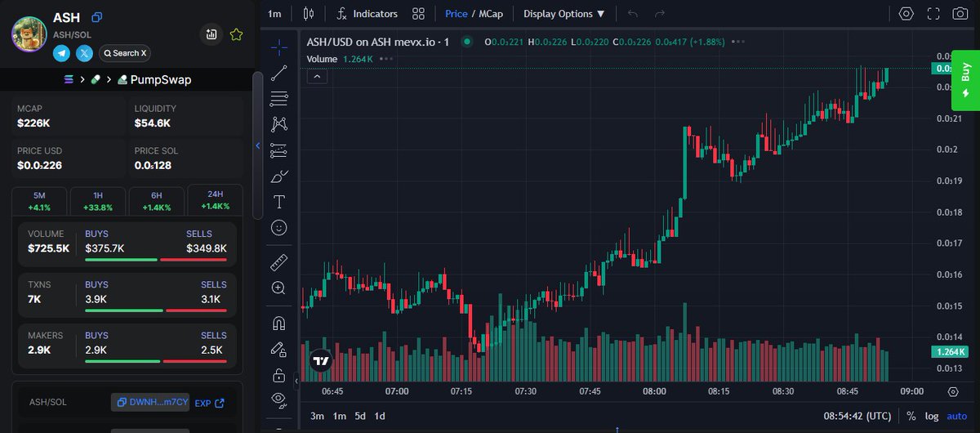Select the brush drawing tool
This screenshot has height=433, width=980.
tap(279, 176)
